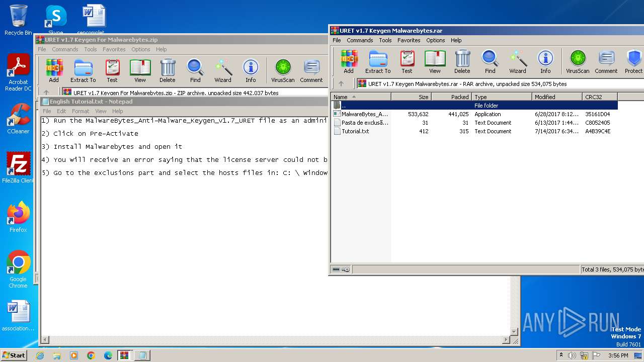Click Info in the RAR archive window toolbar

click(545, 62)
